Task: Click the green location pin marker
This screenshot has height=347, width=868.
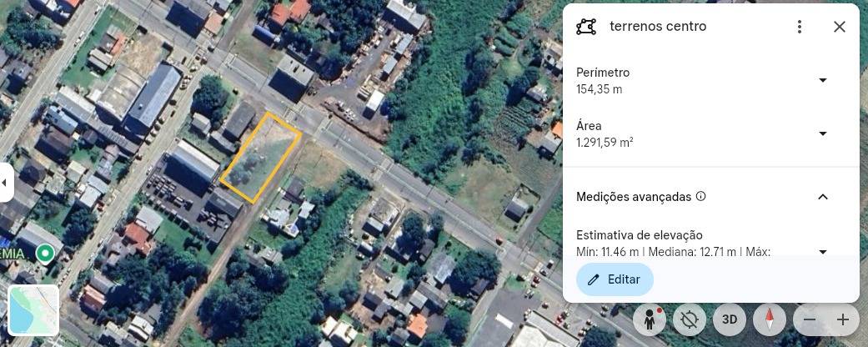Action: pos(44,254)
